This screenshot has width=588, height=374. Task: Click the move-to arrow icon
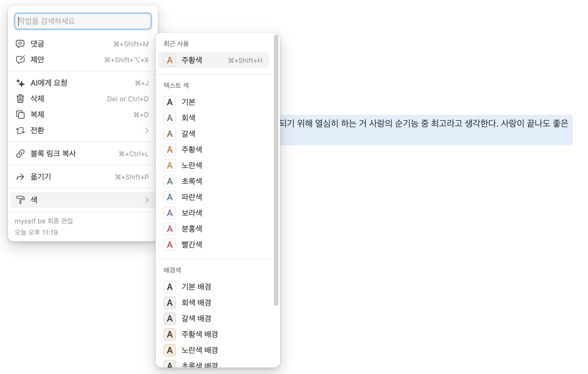click(20, 177)
